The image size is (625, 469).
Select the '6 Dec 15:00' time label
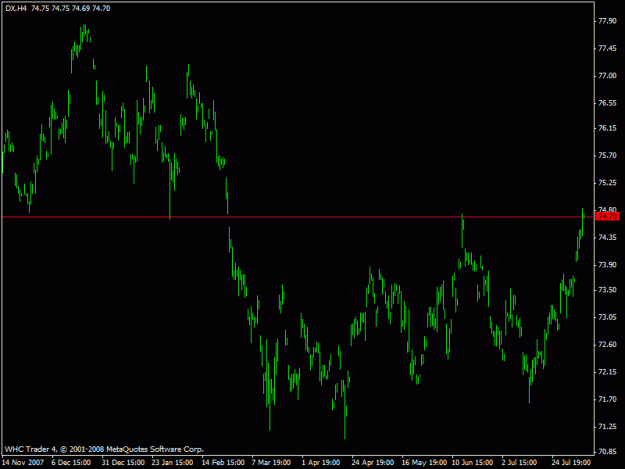pos(71,463)
